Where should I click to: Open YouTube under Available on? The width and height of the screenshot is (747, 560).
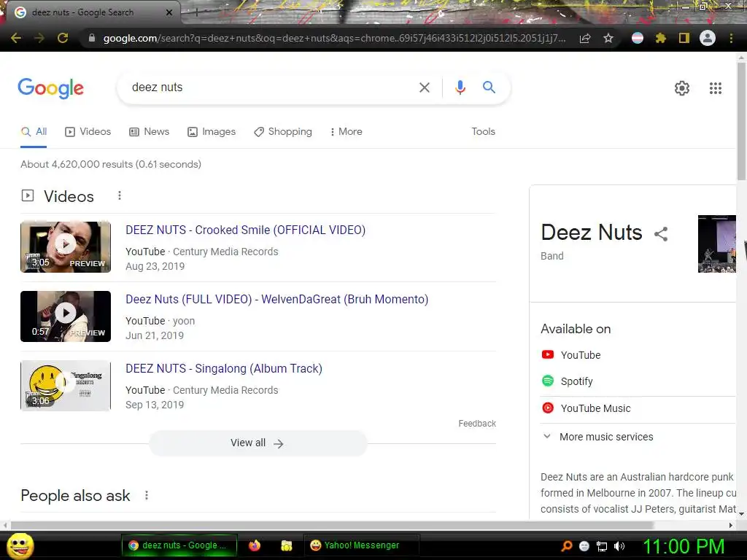click(571, 355)
